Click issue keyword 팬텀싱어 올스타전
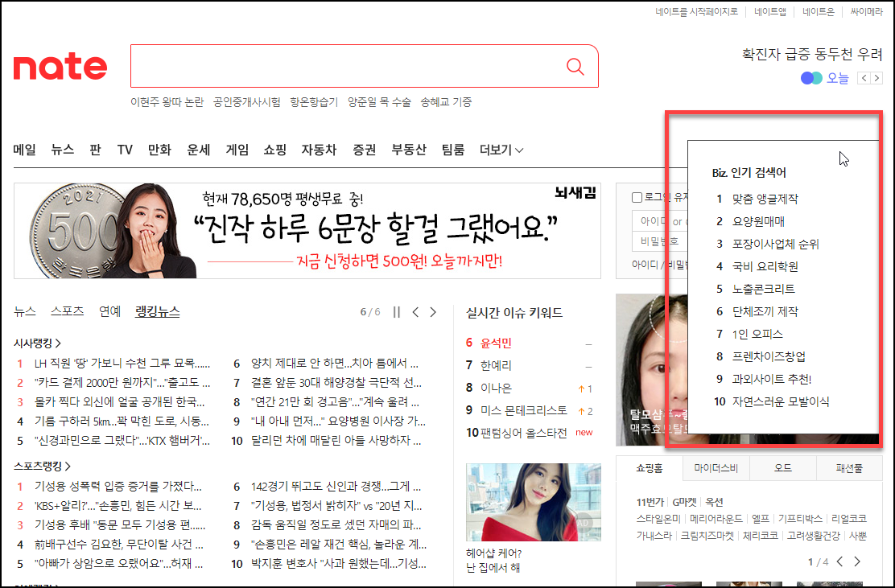895x588 pixels. (x=524, y=433)
